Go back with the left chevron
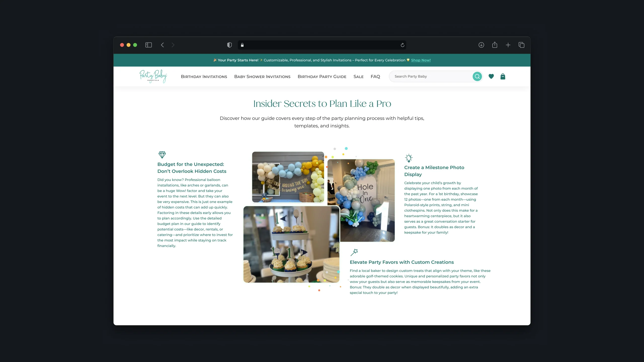This screenshot has width=644, height=362. point(163,45)
